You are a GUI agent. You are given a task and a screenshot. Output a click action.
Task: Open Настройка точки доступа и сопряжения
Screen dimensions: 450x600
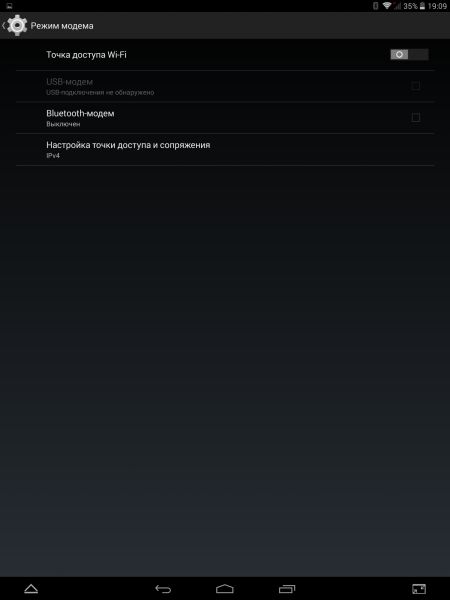[225, 150]
